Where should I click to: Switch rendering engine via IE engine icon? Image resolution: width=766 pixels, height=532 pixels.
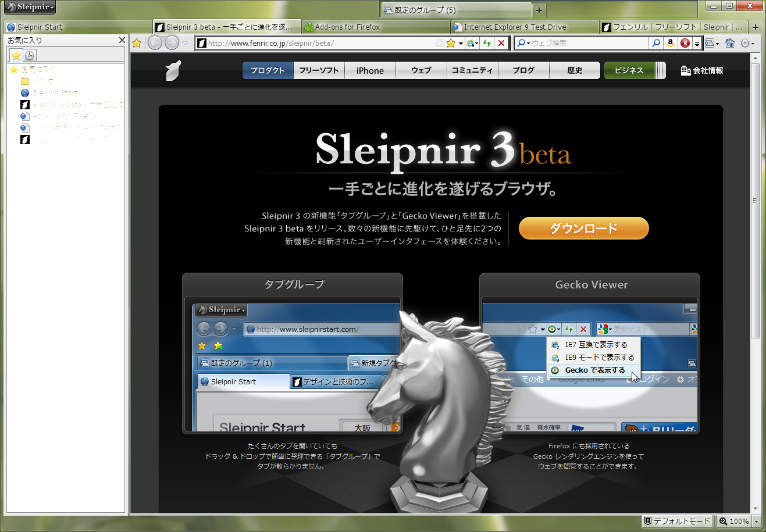click(x=472, y=43)
